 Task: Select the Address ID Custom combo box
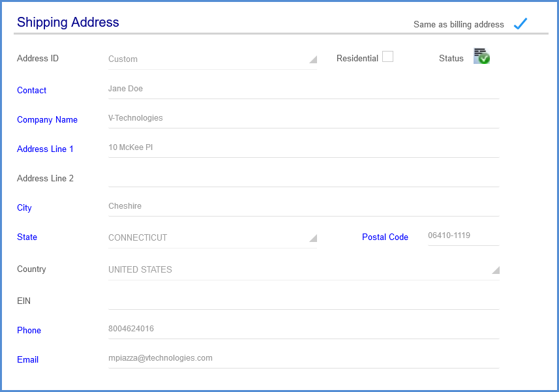click(x=213, y=59)
